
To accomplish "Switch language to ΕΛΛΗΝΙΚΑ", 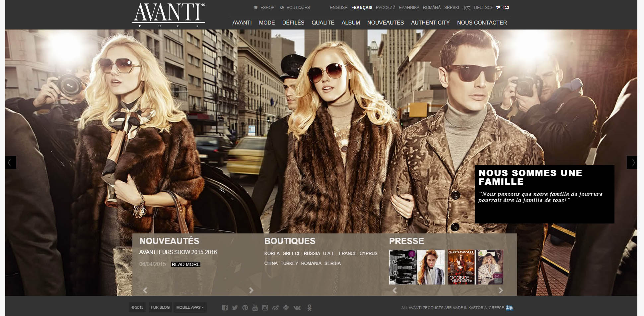I will (409, 7).
